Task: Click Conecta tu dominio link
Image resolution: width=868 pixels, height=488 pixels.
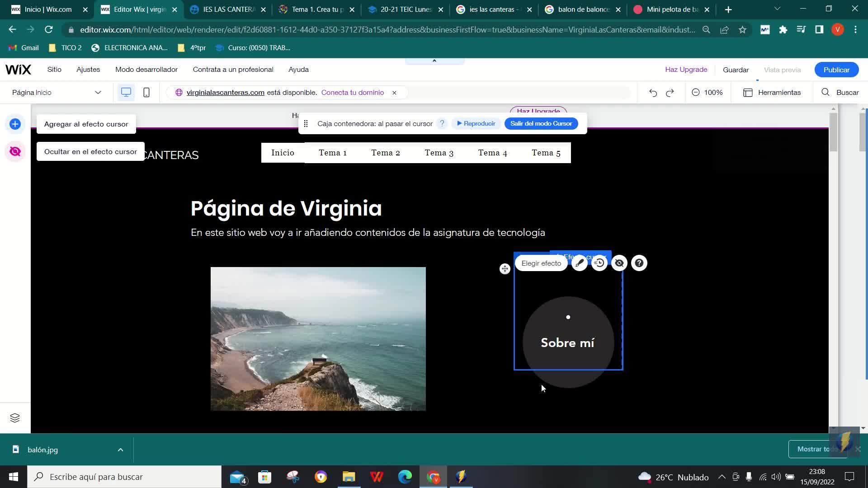Action: (x=353, y=93)
